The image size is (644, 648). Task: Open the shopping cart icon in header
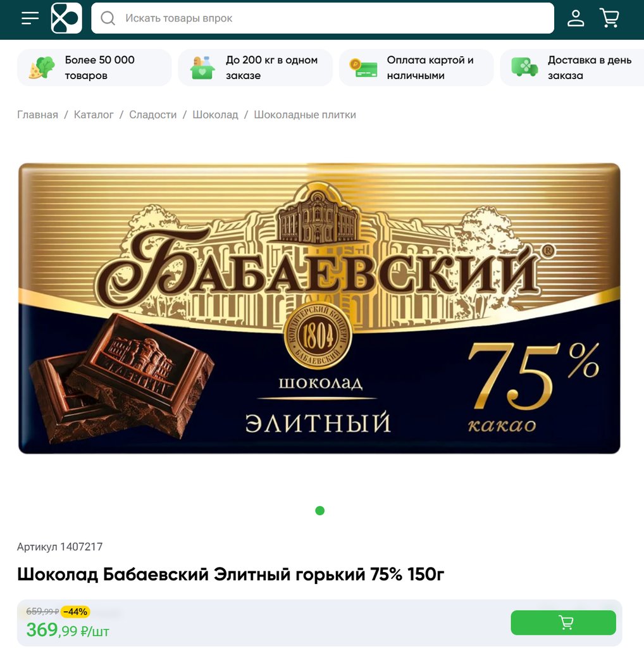tap(609, 18)
